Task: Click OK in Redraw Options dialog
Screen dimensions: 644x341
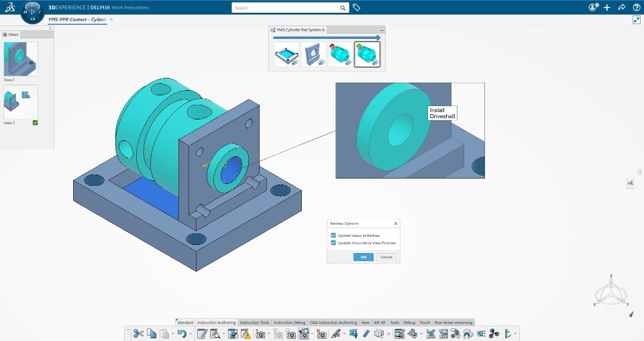Action: (364, 257)
